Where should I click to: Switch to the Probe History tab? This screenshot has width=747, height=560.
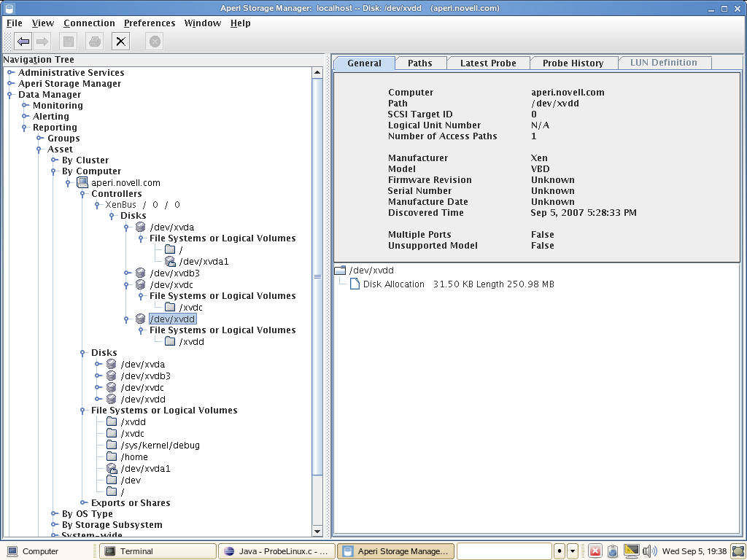573,63
